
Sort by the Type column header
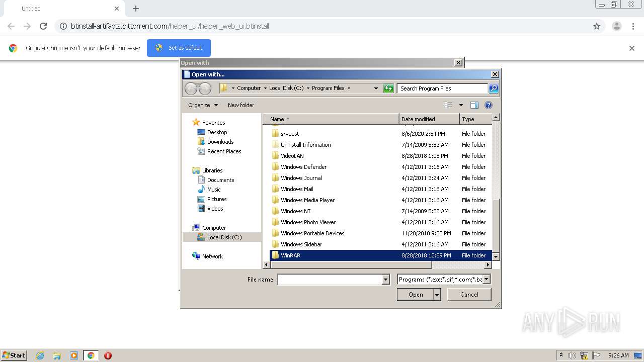[x=476, y=119]
